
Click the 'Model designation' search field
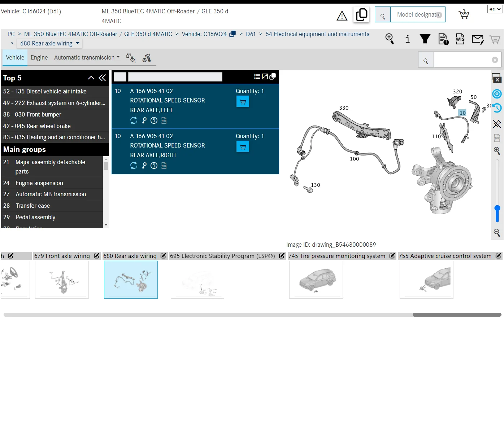pos(418,15)
